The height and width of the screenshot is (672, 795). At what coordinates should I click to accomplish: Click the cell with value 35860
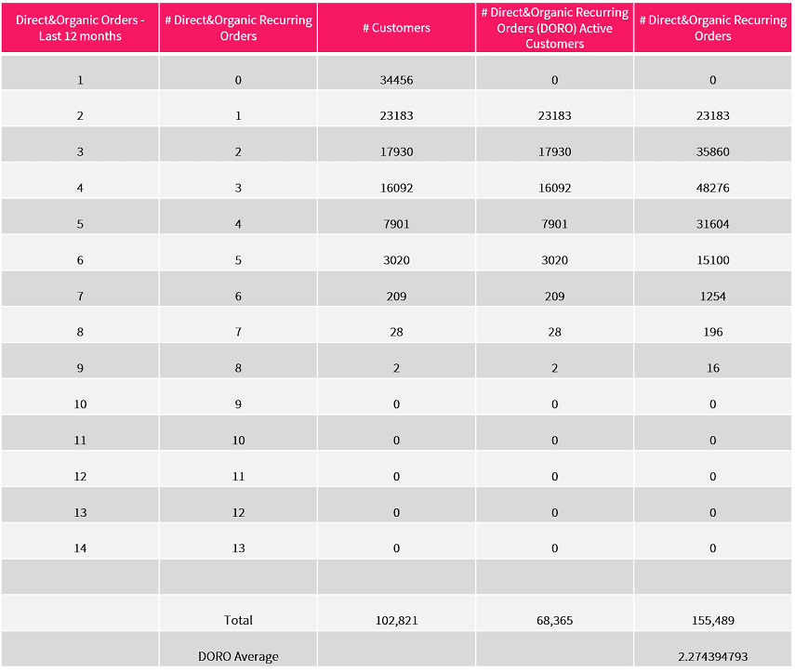[x=712, y=152]
